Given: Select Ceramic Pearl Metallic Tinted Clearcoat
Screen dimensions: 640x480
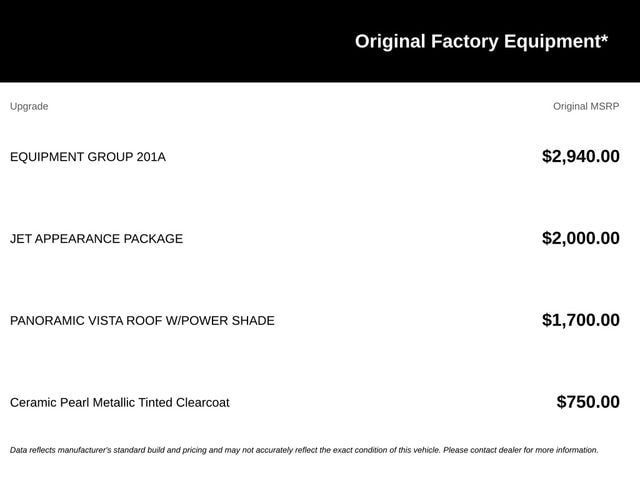Looking at the screenshot, I should tap(120, 402).
